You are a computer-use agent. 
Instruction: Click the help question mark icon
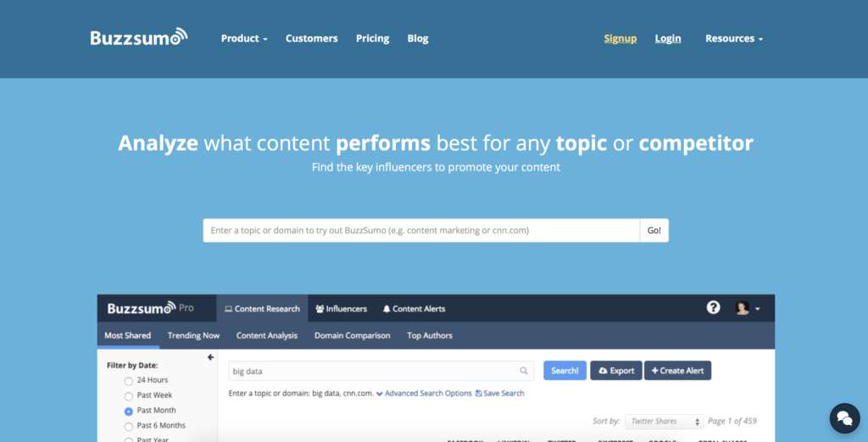[x=713, y=307]
